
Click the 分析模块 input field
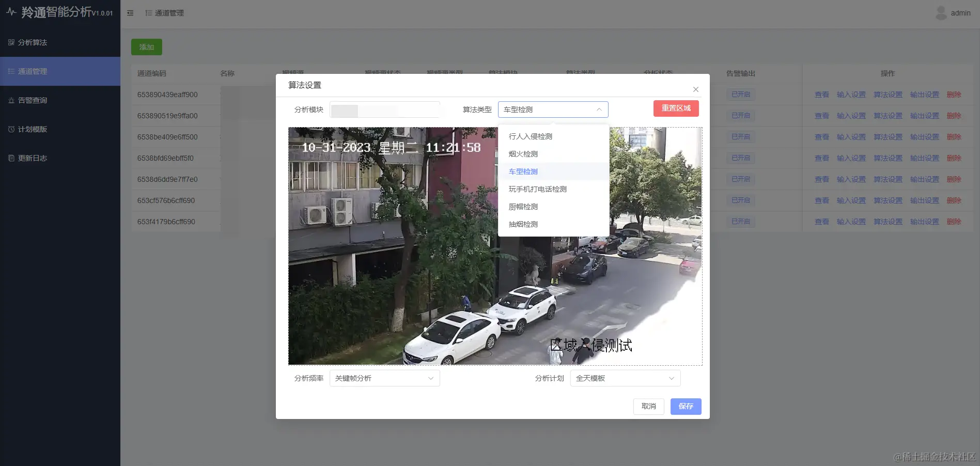pos(384,109)
